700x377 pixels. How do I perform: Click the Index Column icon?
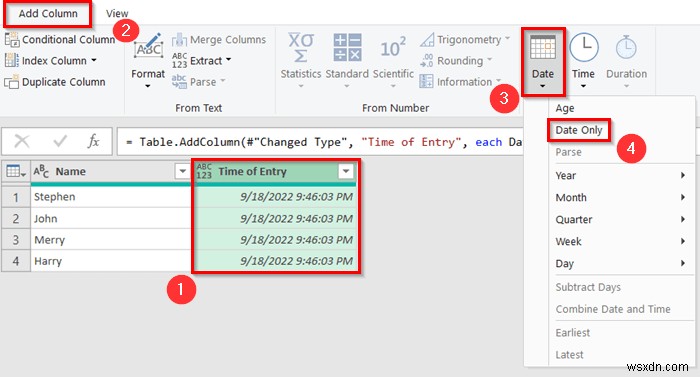tap(12, 60)
